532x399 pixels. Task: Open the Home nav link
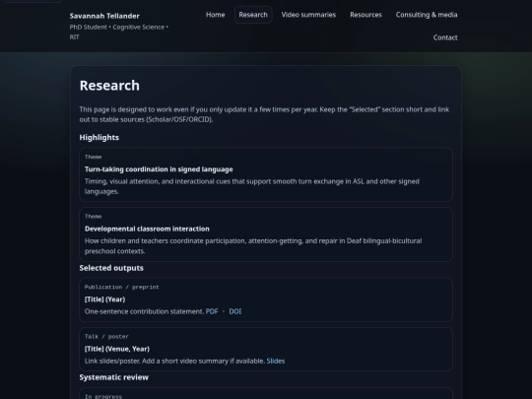(x=215, y=15)
